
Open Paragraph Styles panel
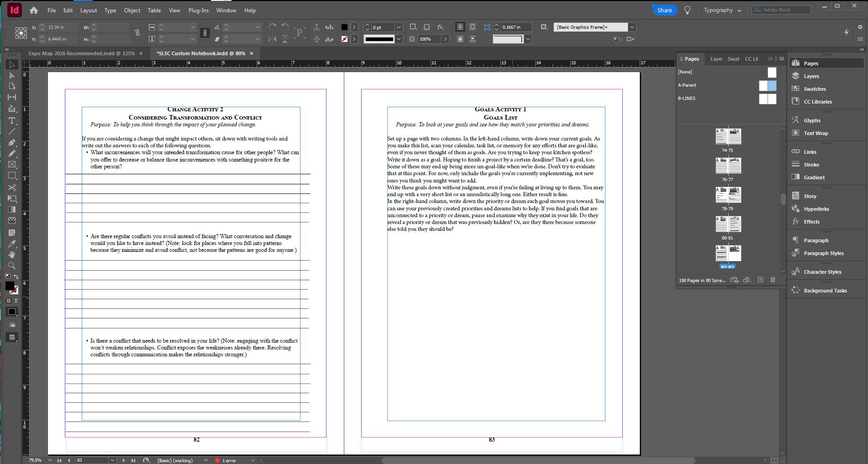pyautogui.click(x=823, y=253)
